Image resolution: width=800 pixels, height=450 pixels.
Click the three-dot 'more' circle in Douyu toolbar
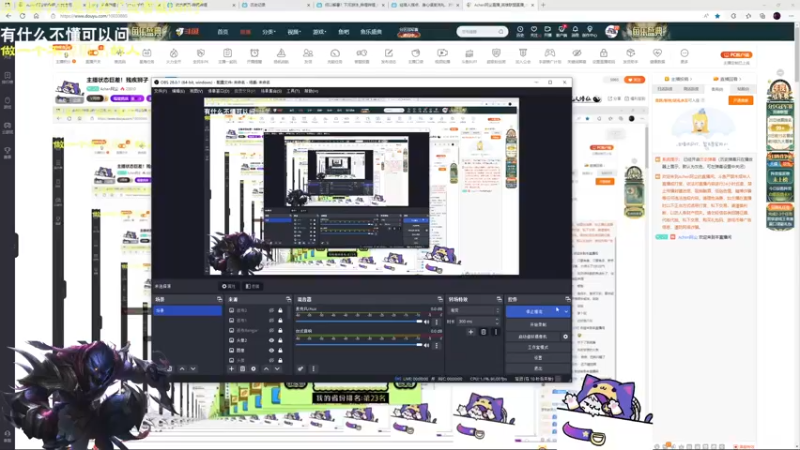coord(684,53)
